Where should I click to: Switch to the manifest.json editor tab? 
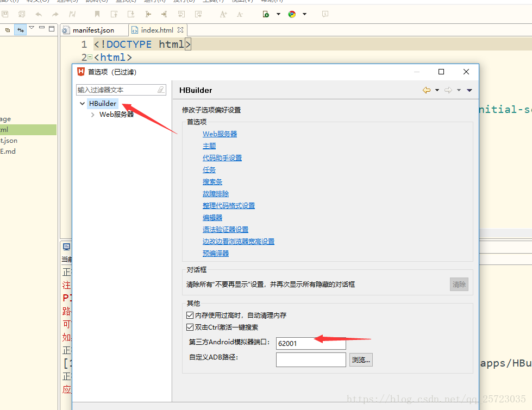coord(93,30)
